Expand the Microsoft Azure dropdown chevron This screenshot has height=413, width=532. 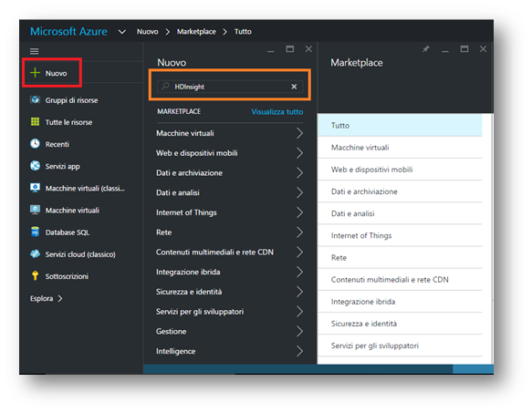point(121,32)
